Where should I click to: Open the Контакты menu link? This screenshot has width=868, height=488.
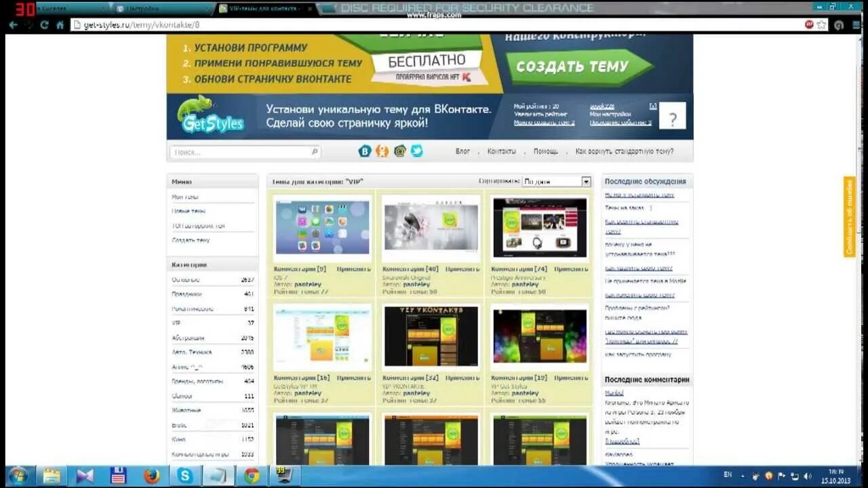tap(501, 151)
